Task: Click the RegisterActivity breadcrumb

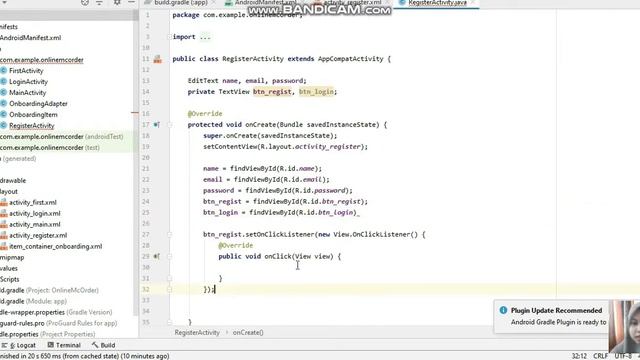Action: tap(197, 332)
